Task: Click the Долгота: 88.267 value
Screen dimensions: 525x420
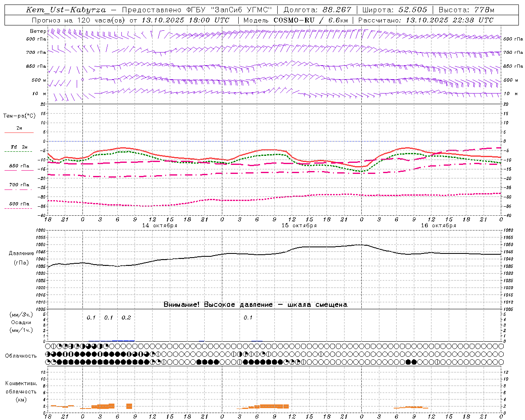Action: coord(317,10)
